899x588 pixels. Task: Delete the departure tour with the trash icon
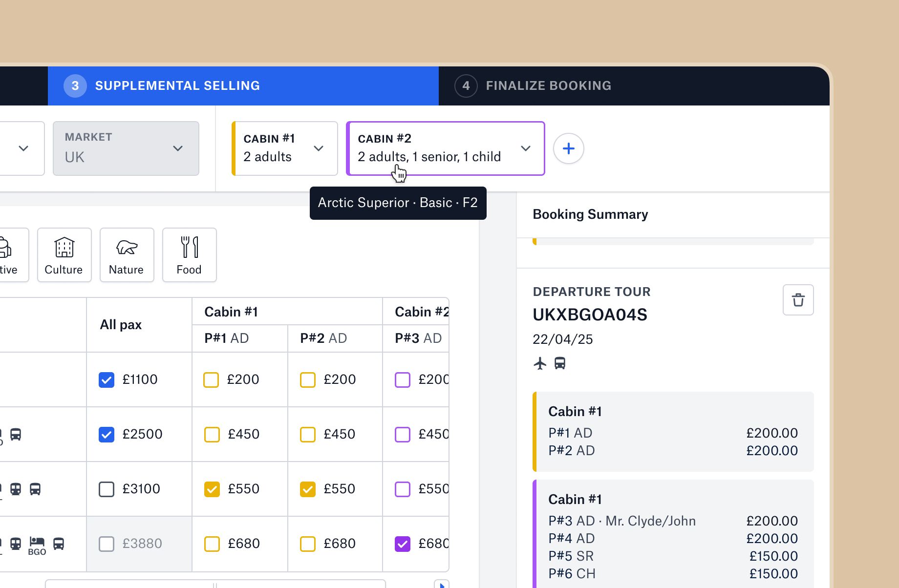point(798,300)
